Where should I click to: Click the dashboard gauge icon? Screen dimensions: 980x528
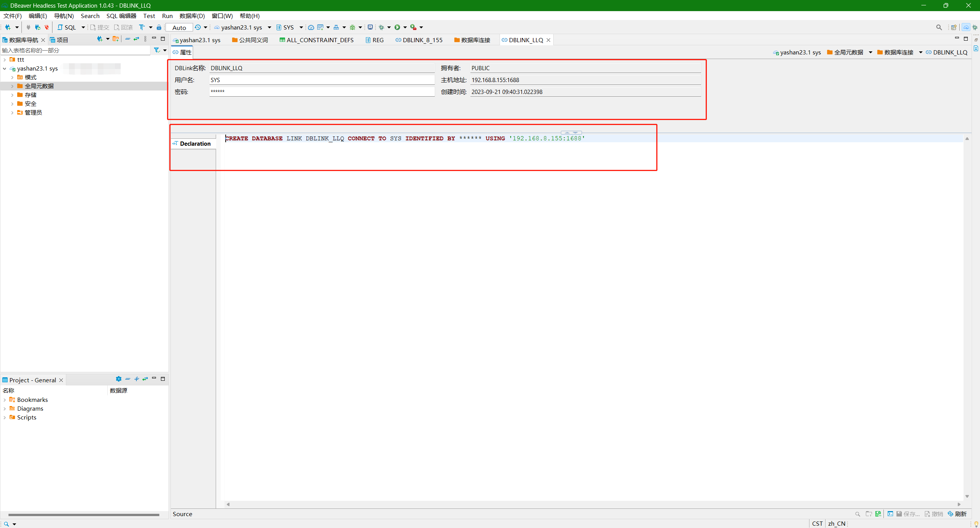tap(311, 27)
